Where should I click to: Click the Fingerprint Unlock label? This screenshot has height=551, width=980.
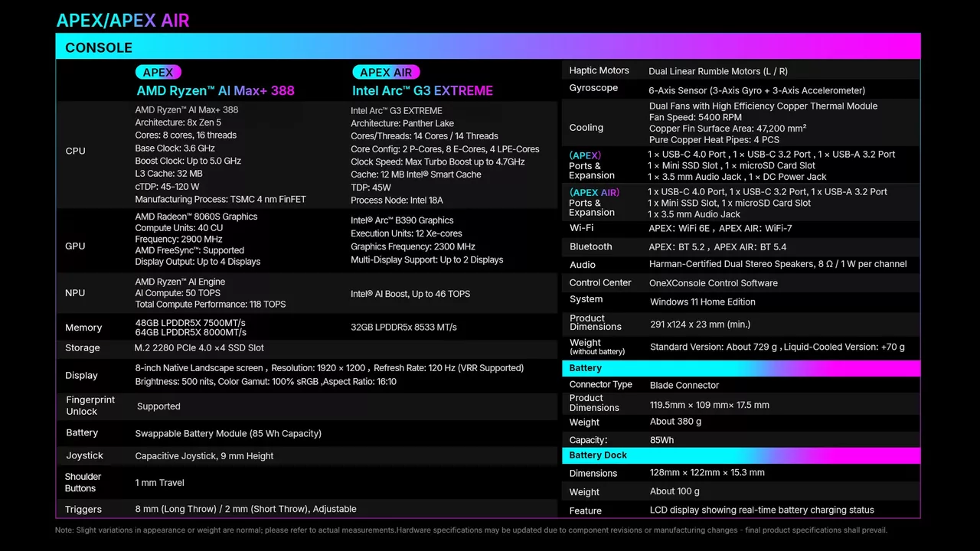[90, 406]
